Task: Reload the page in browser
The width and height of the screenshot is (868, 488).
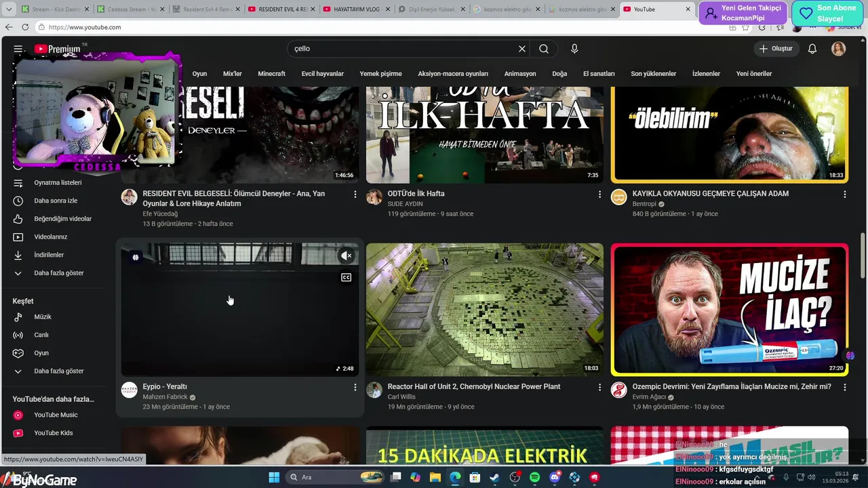Action: 25,27
